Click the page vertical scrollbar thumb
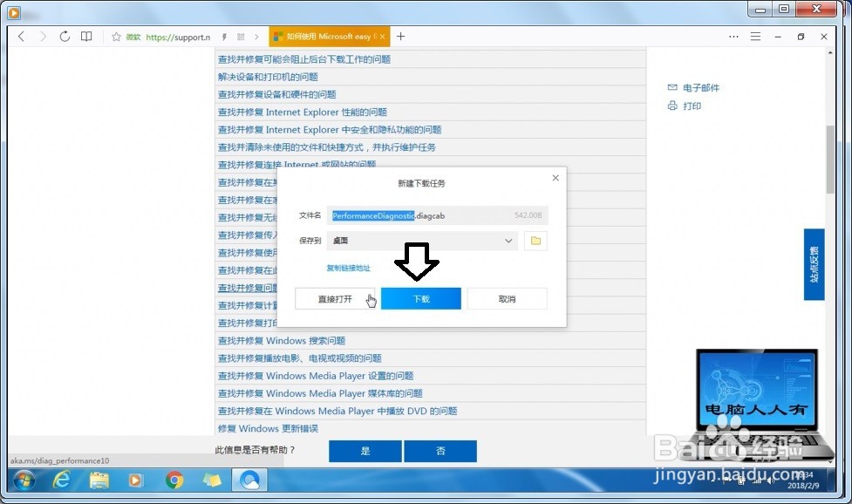This screenshot has height=504, width=852. coord(829,159)
